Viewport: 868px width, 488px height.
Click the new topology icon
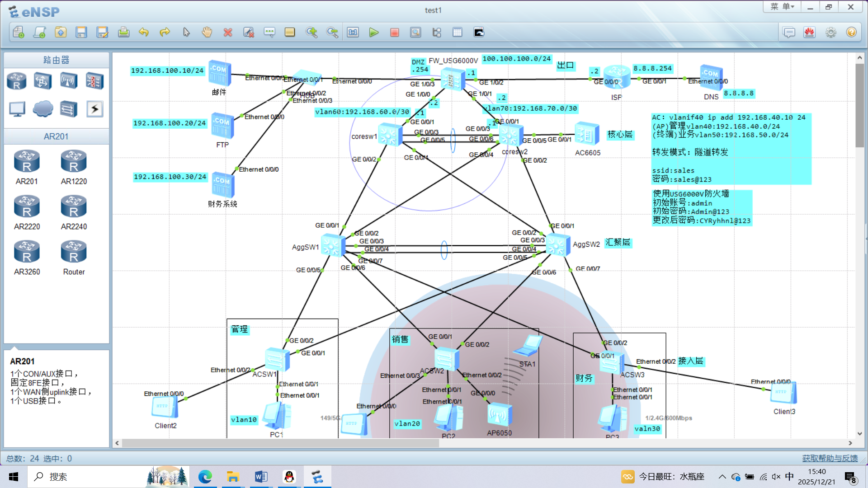tap(19, 32)
